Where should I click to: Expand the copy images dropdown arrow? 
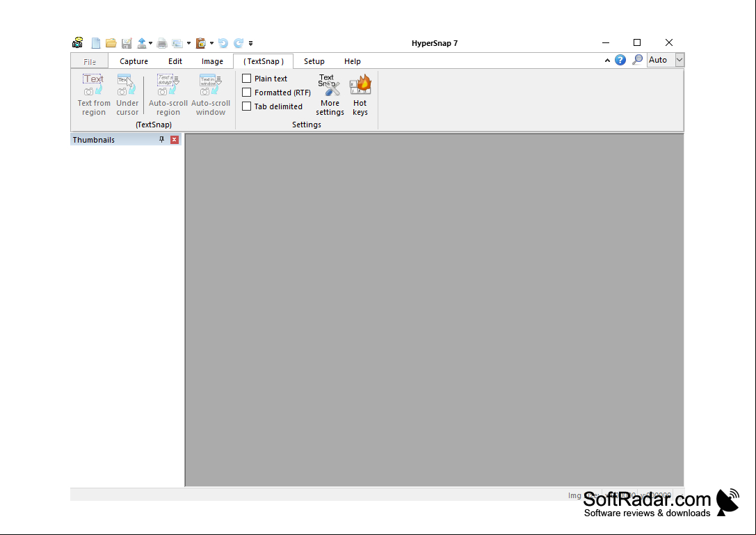[188, 43]
